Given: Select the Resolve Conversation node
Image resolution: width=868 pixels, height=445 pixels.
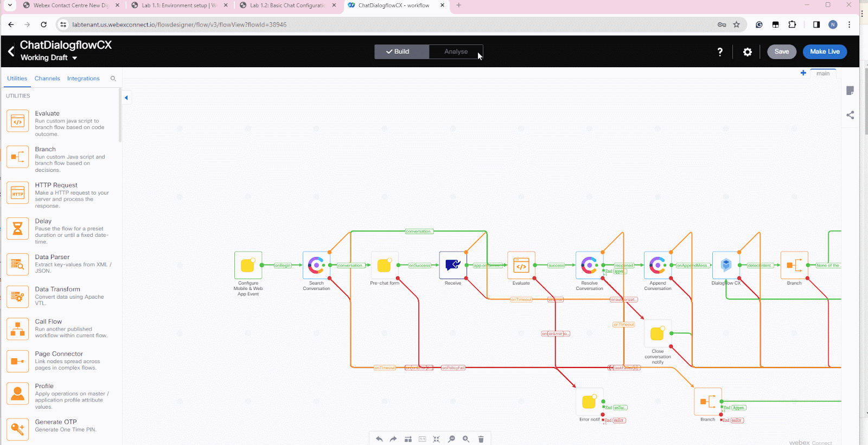Looking at the screenshot, I should coord(590,265).
